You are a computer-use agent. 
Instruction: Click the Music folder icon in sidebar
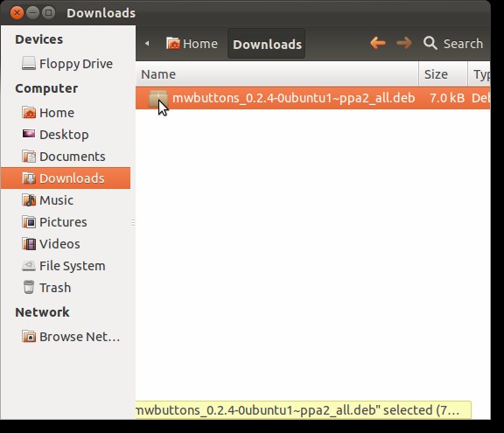point(29,200)
